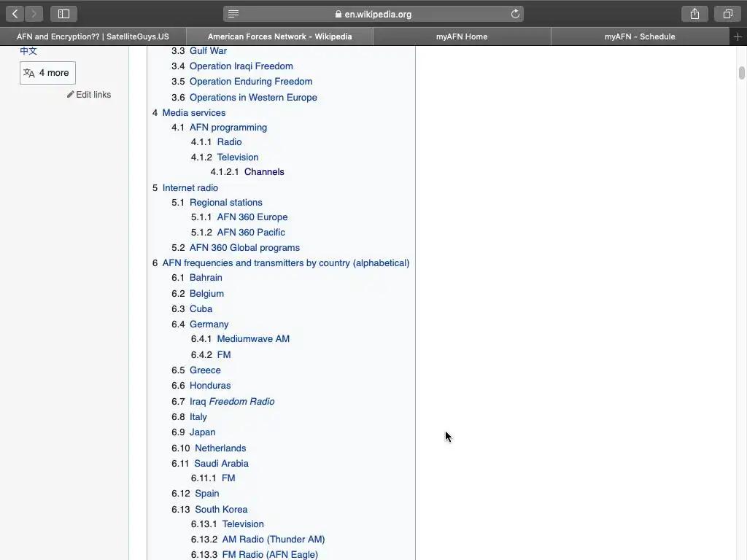Jump to Netherlands entry
The width and height of the screenshot is (747, 560).
click(220, 448)
